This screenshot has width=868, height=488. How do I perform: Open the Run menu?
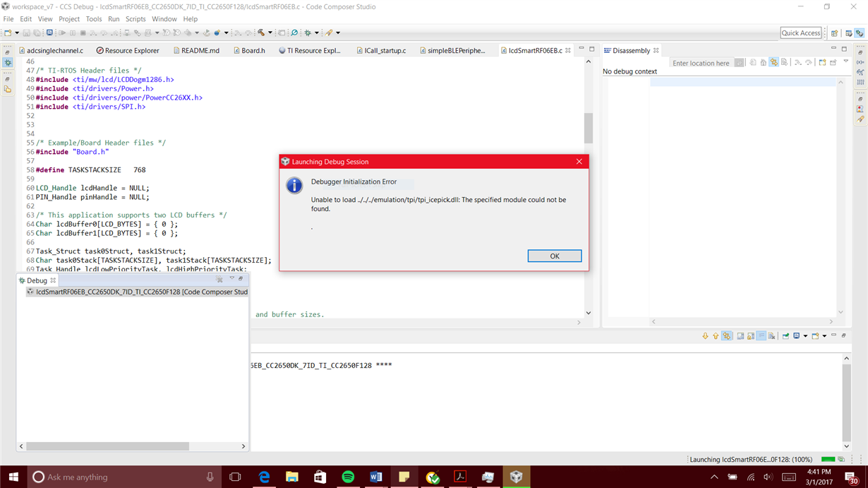[114, 19]
